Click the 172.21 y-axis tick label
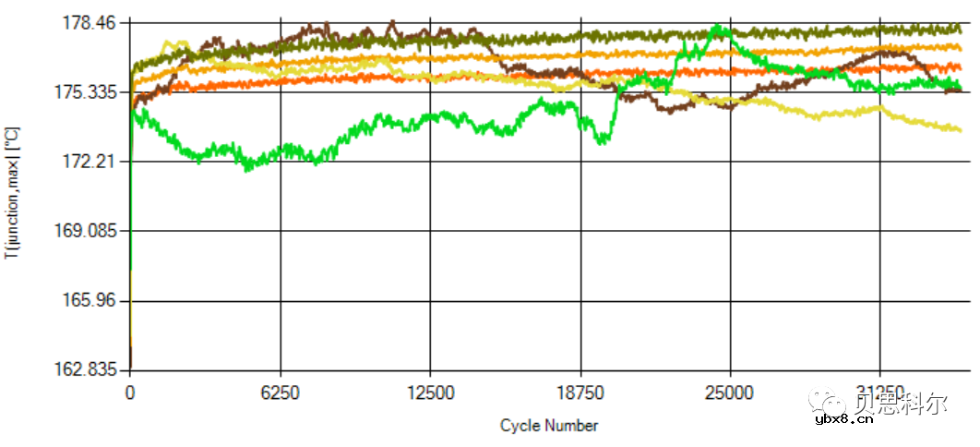The width and height of the screenshot is (980, 447). 90,162
